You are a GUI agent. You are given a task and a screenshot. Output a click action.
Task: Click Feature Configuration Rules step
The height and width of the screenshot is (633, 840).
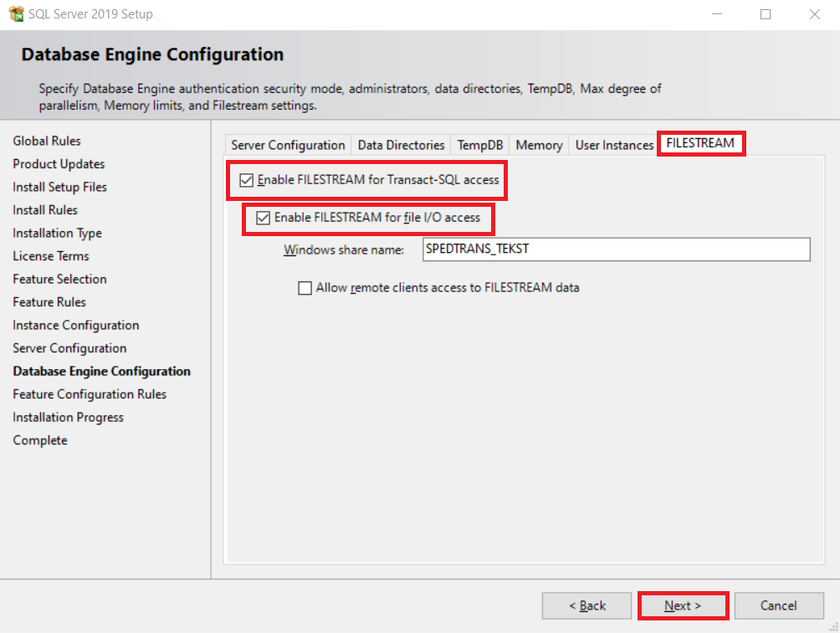(x=90, y=394)
